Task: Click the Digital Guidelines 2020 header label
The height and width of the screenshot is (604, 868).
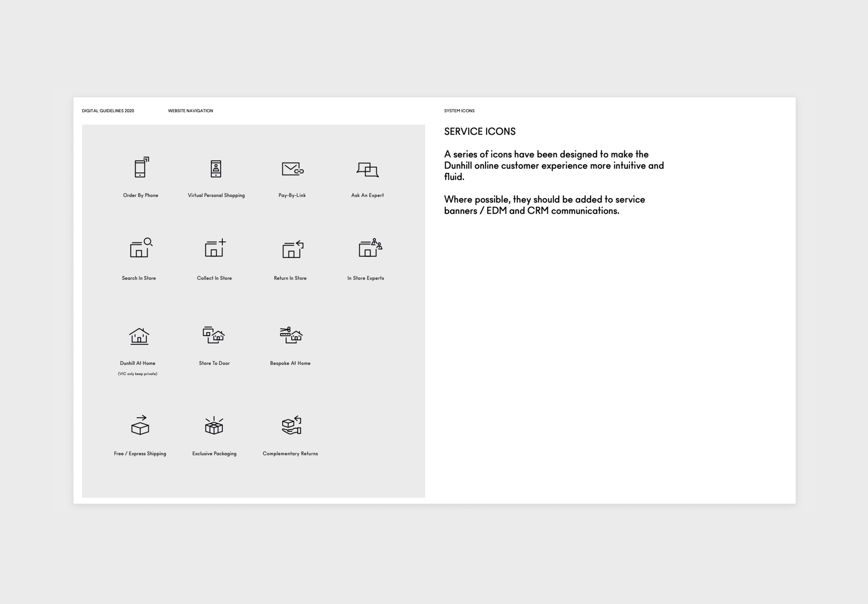Action: point(108,111)
